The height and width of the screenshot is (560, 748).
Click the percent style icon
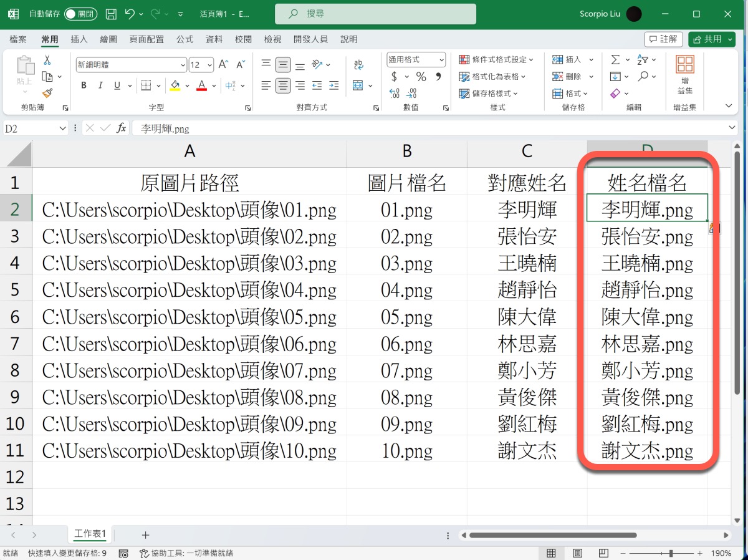[421, 77]
